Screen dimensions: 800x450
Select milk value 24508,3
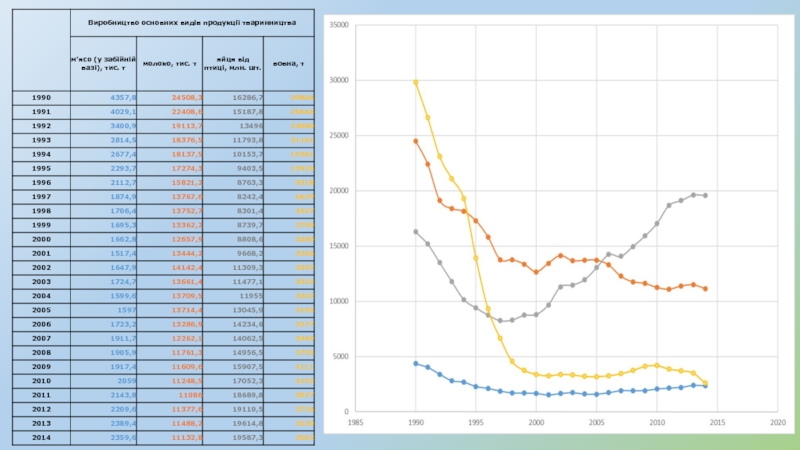click(187, 97)
